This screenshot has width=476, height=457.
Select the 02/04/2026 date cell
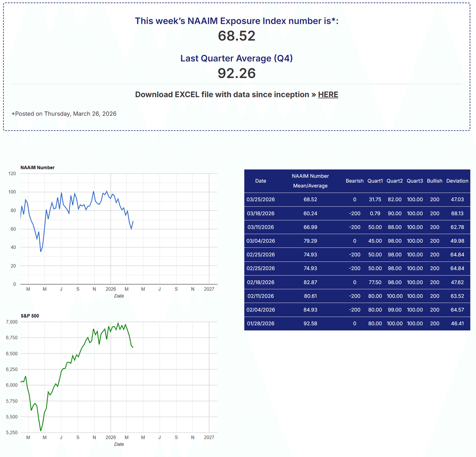click(261, 310)
